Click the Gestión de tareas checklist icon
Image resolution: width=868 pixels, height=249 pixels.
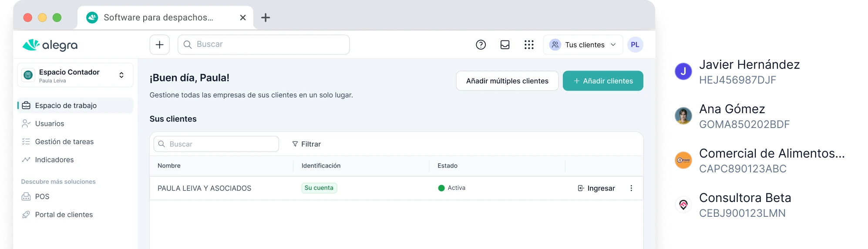26,141
